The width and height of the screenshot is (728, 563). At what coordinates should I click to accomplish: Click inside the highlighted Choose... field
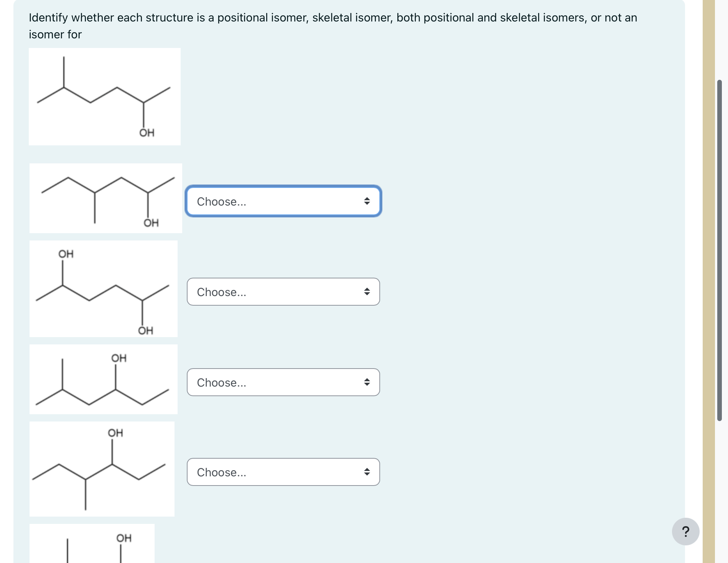coord(268,202)
